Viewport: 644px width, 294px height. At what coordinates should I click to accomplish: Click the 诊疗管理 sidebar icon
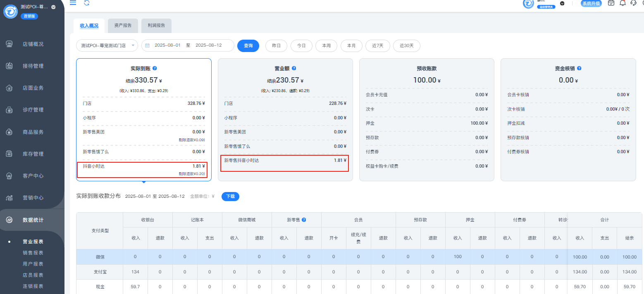pos(9,110)
